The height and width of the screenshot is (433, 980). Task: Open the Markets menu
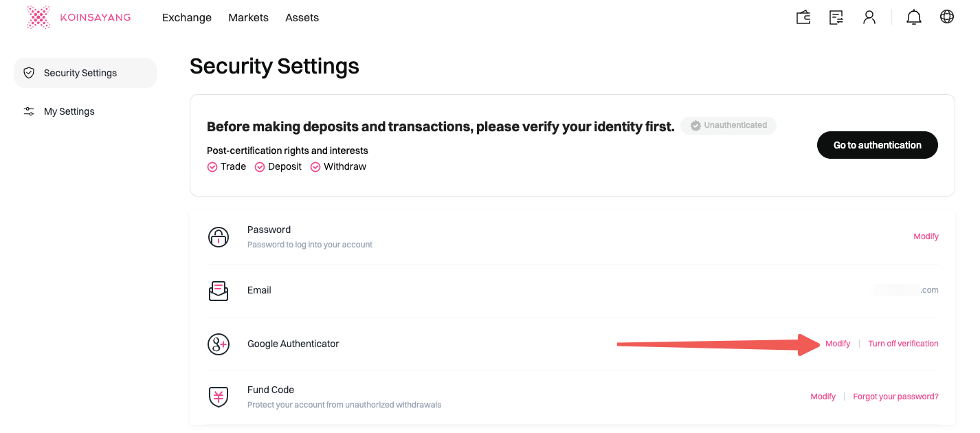click(x=248, y=18)
